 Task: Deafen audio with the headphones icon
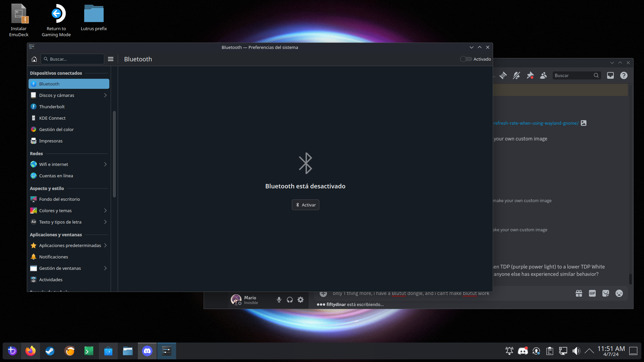point(290,300)
